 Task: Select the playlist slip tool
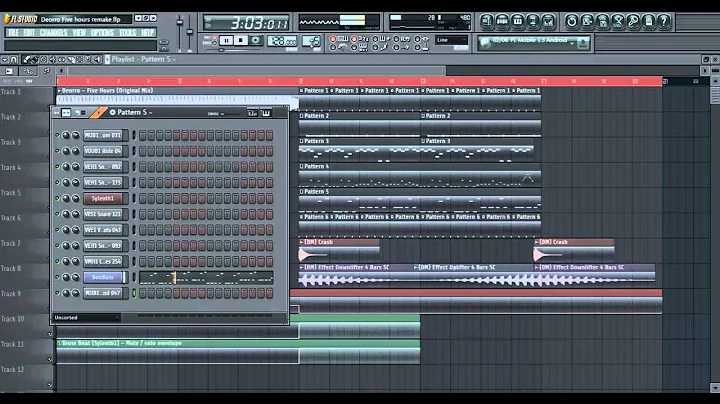62,59
